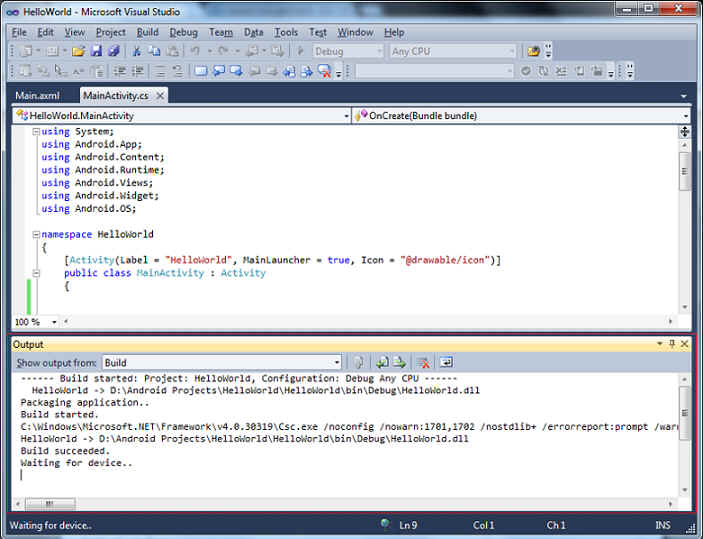The image size is (703, 539).
Task: Click the 'Packaging application..' output line
Action: click(x=85, y=402)
